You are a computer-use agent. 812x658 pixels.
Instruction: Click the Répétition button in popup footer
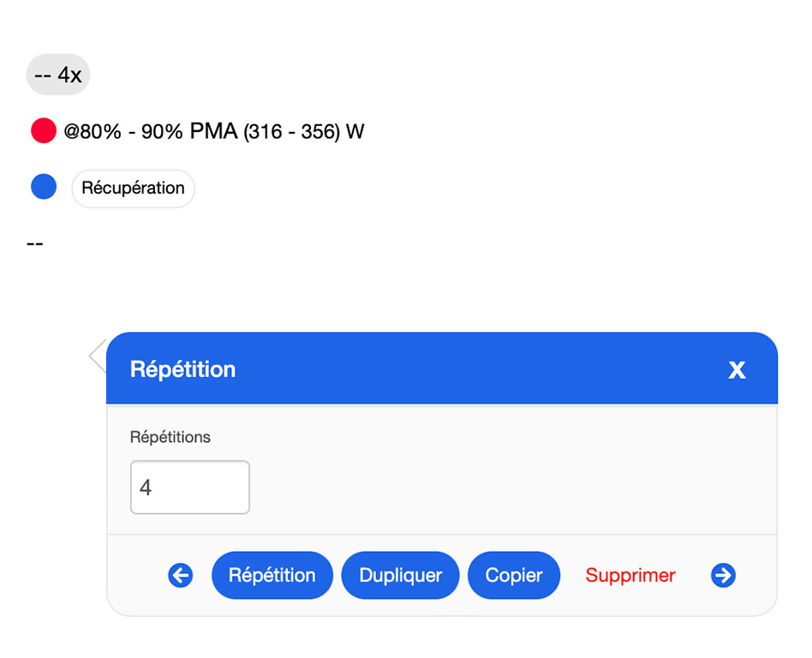pyautogui.click(x=272, y=575)
